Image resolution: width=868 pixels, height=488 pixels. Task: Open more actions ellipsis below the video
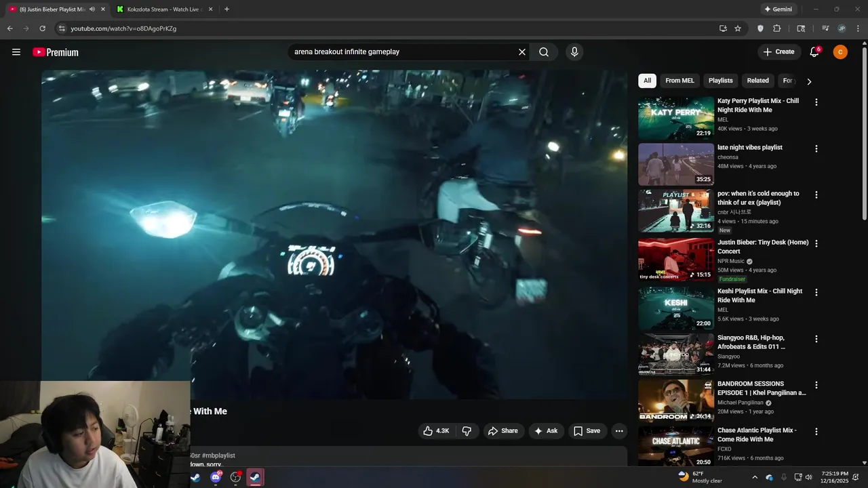[618, 431]
